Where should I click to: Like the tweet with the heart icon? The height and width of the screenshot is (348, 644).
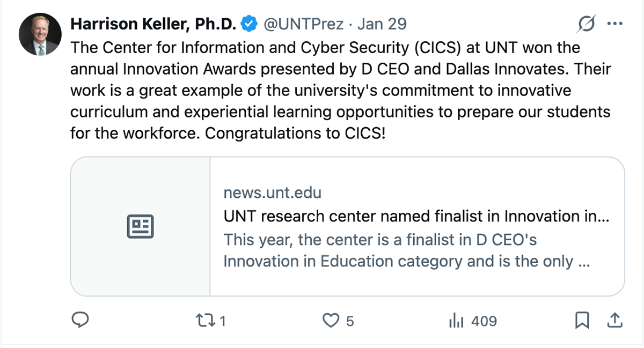pos(331,321)
